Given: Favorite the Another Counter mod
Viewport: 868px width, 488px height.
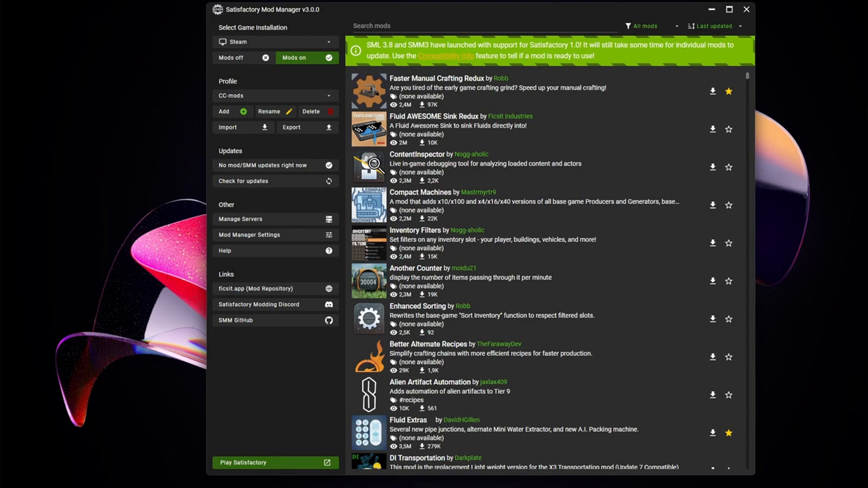Looking at the screenshot, I should [x=729, y=281].
